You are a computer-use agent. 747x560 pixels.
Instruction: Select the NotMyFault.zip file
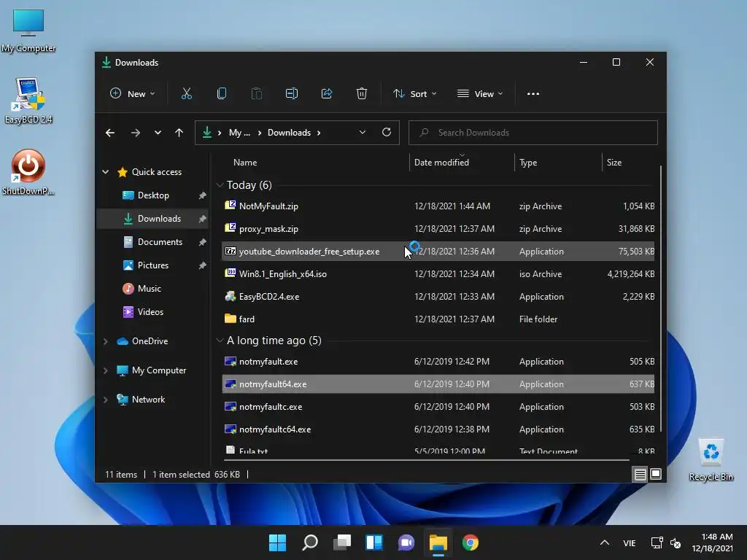438,206
